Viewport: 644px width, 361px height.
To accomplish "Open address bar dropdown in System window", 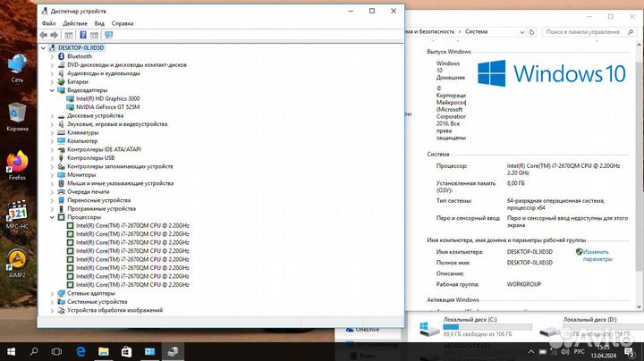I will click(522, 32).
